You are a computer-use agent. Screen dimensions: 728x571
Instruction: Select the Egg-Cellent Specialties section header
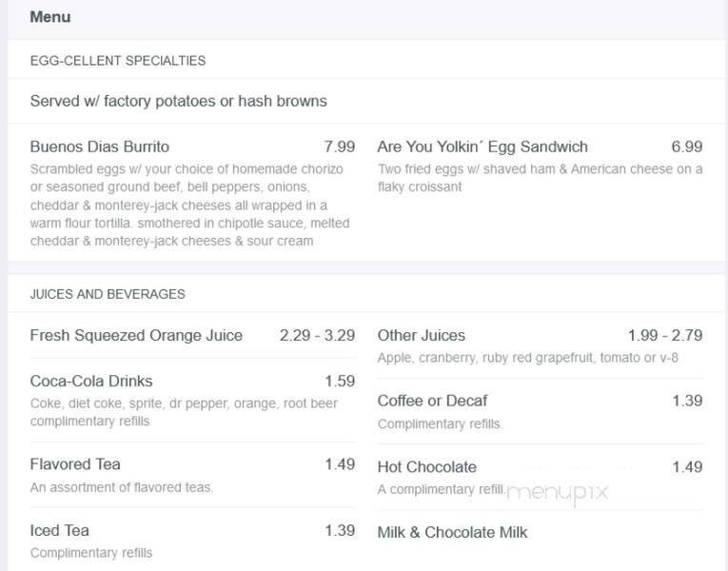pyautogui.click(x=118, y=61)
